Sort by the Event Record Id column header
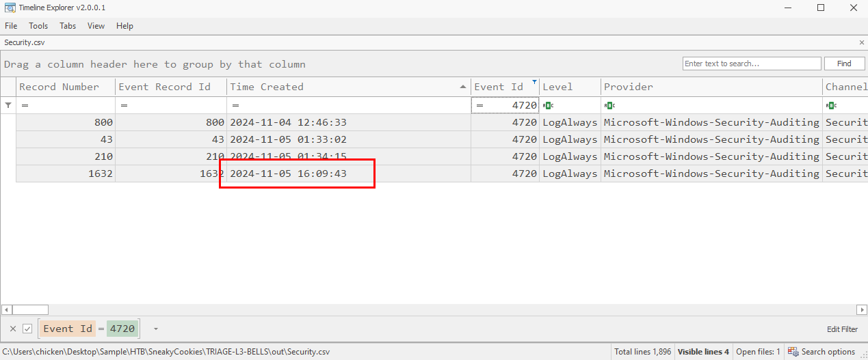 [171, 87]
